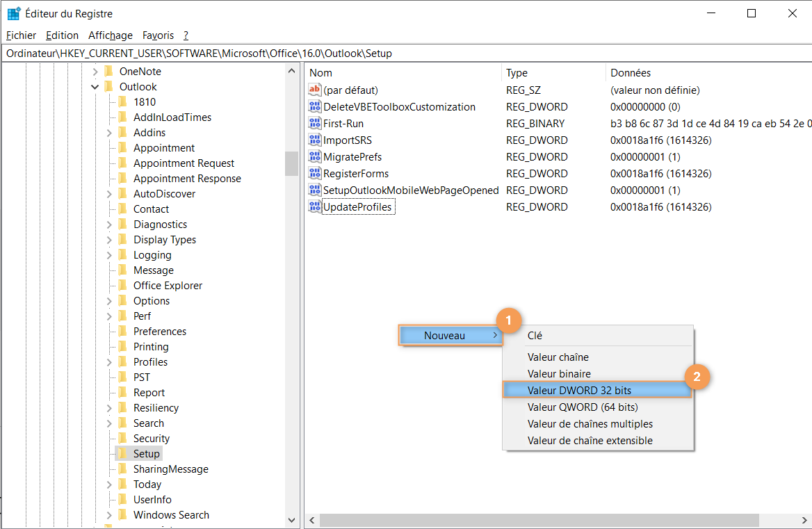Image resolution: width=812 pixels, height=529 pixels.
Task: Open the Edition menu
Action: [x=62, y=35]
